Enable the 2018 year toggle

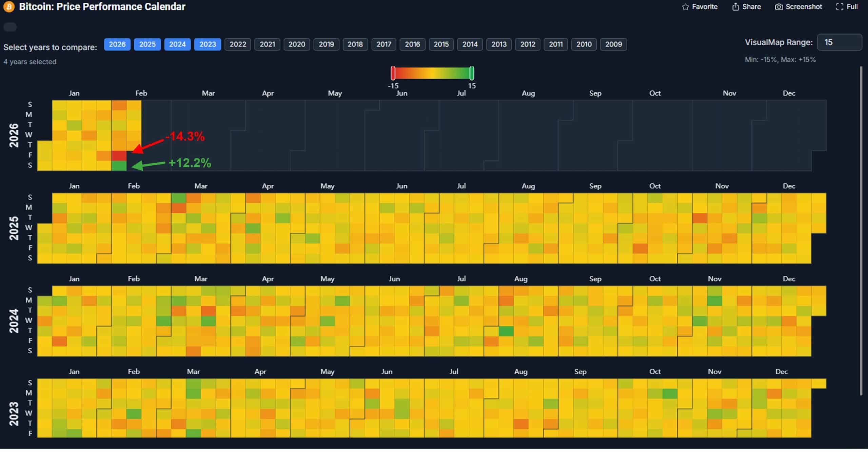pyautogui.click(x=355, y=44)
